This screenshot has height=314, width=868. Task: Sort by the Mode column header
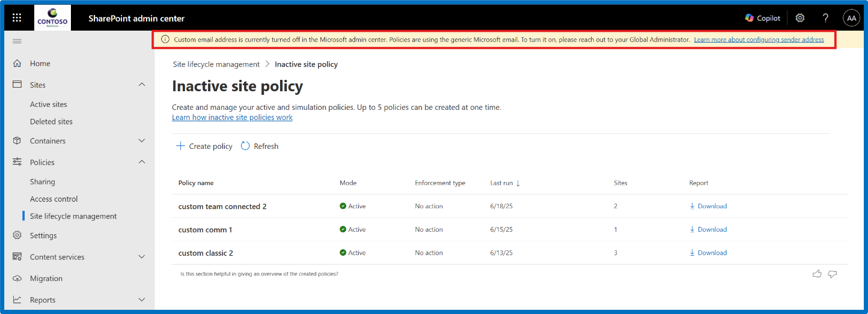click(348, 183)
